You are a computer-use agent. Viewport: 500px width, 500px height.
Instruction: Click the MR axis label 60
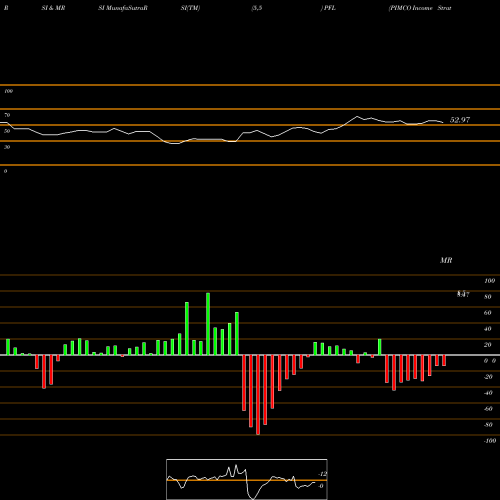pos(488,313)
